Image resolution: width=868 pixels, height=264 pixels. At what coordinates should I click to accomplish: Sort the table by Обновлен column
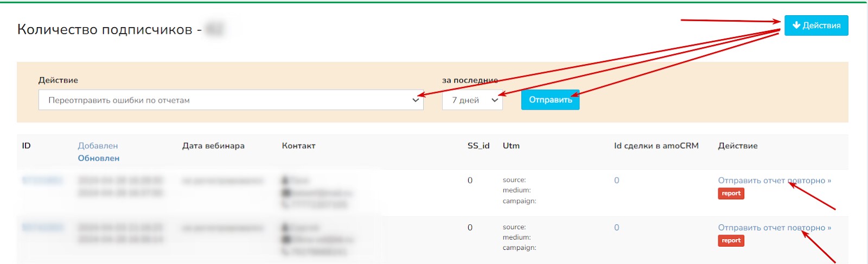[98, 158]
